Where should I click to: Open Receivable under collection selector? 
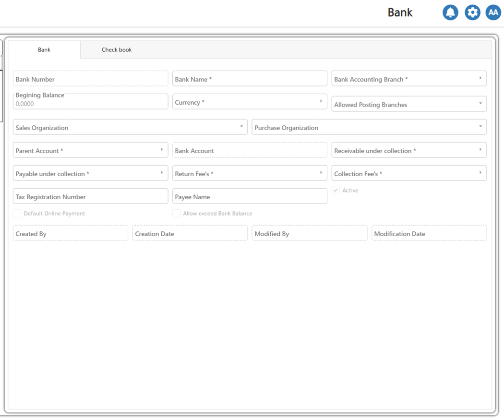pos(480,150)
